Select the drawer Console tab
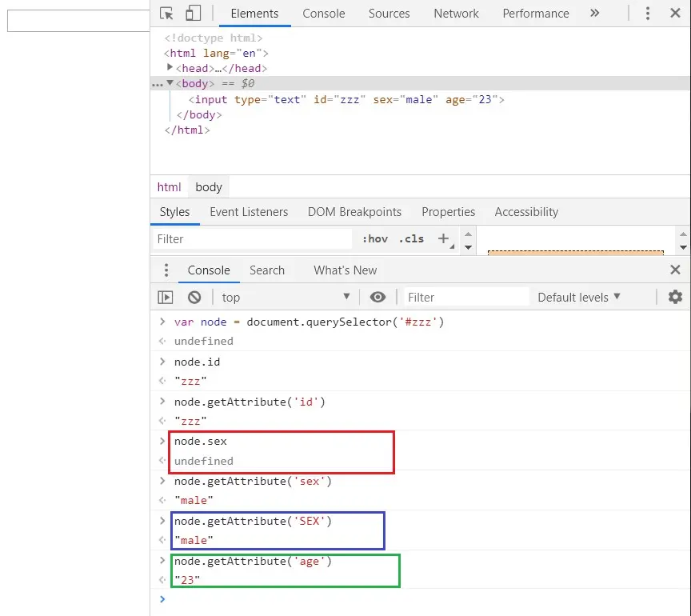The image size is (691, 616). [x=209, y=270]
